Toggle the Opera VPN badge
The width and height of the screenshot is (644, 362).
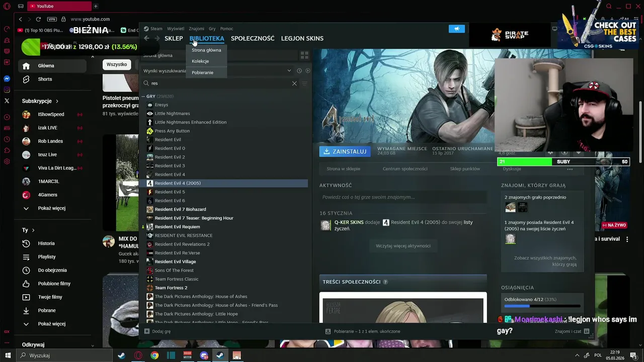52,19
